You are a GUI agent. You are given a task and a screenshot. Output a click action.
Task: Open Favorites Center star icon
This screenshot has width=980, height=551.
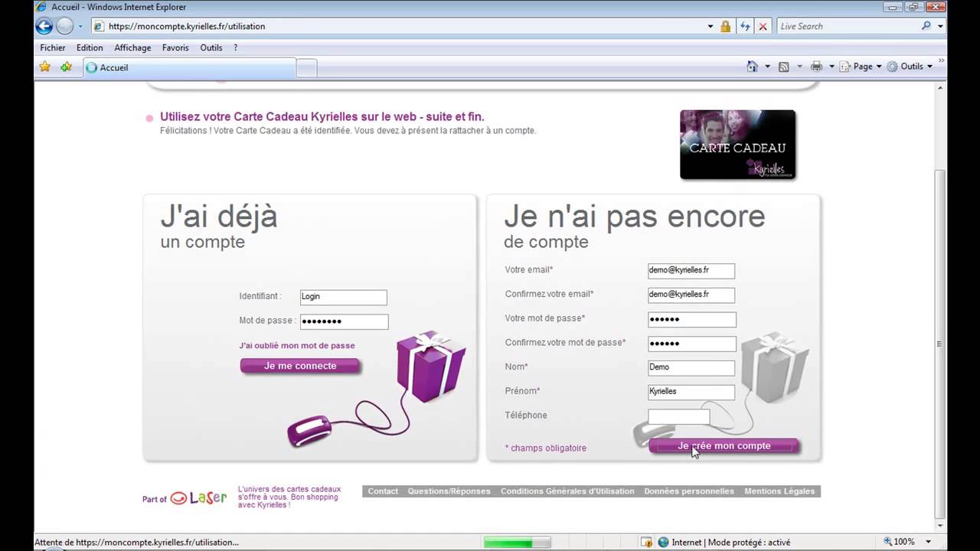(45, 67)
